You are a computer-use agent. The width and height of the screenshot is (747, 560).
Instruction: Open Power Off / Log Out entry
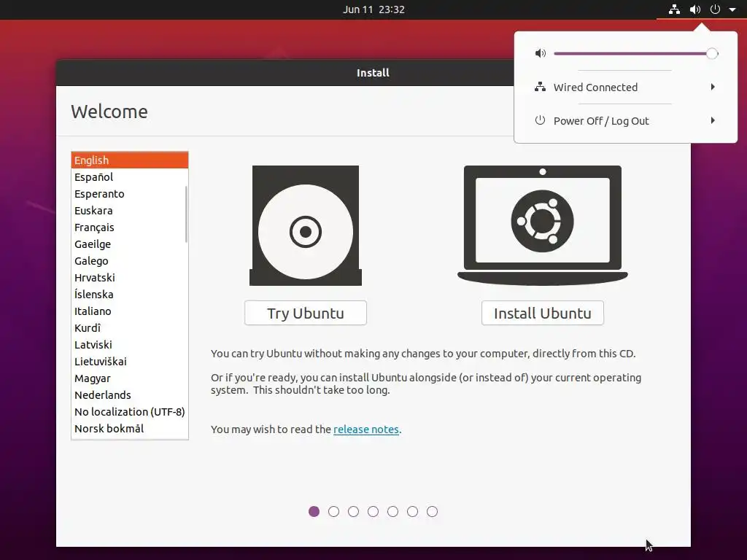pyautogui.click(x=625, y=121)
